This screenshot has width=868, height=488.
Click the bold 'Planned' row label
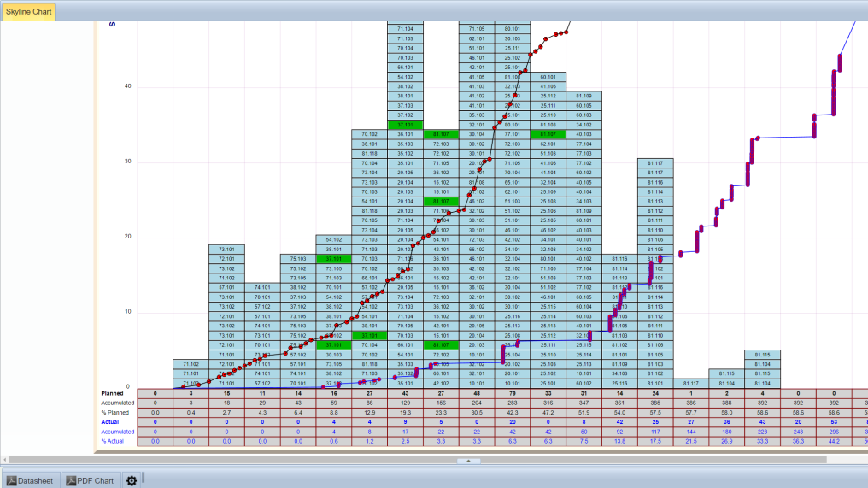coord(113,393)
